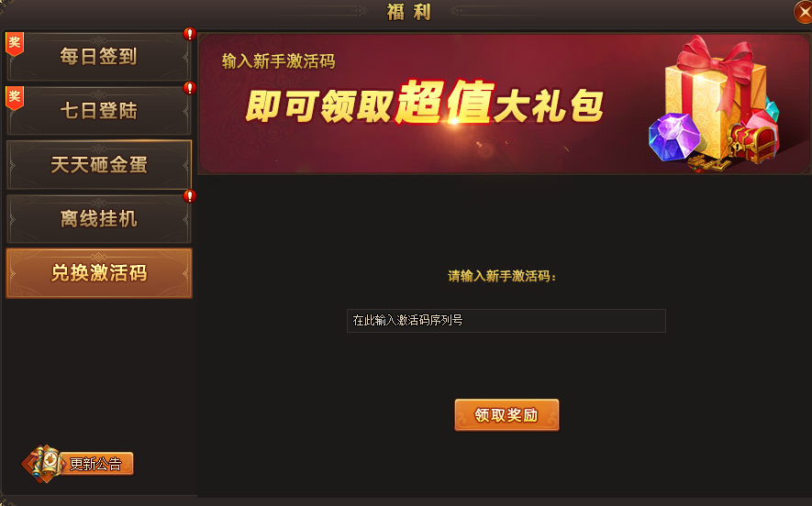Open the 每日签到 daily sign-in tab
The height and width of the screenshot is (506, 812).
[98, 56]
